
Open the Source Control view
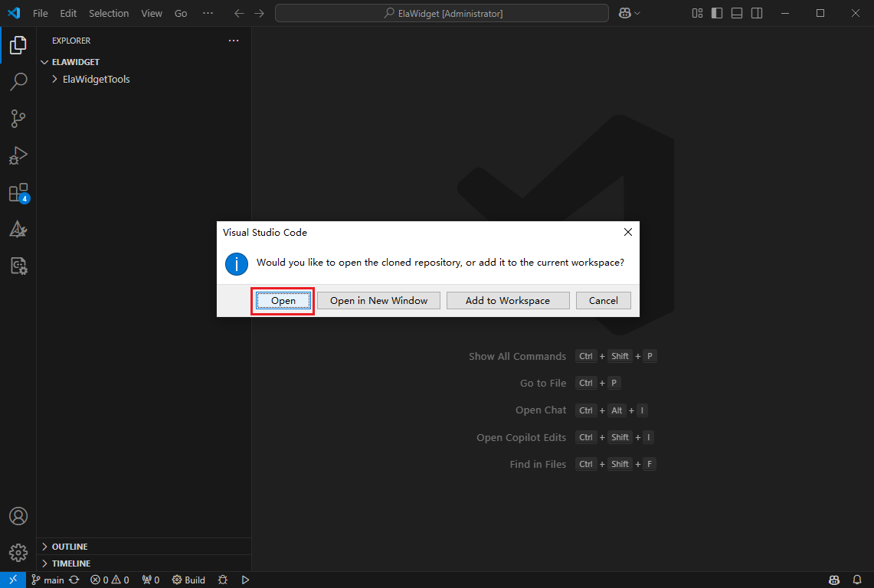pos(18,118)
